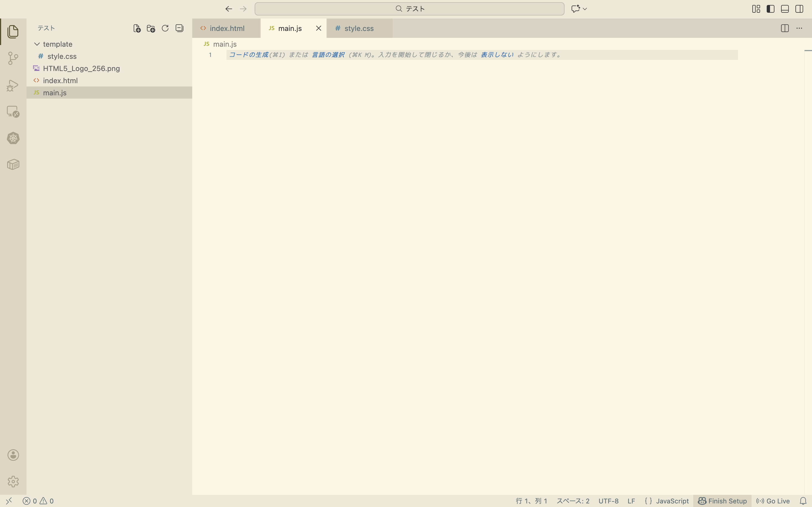812x507 pixels.
Task: Toggle the secondary sidebar
Action: click(799, 9)
